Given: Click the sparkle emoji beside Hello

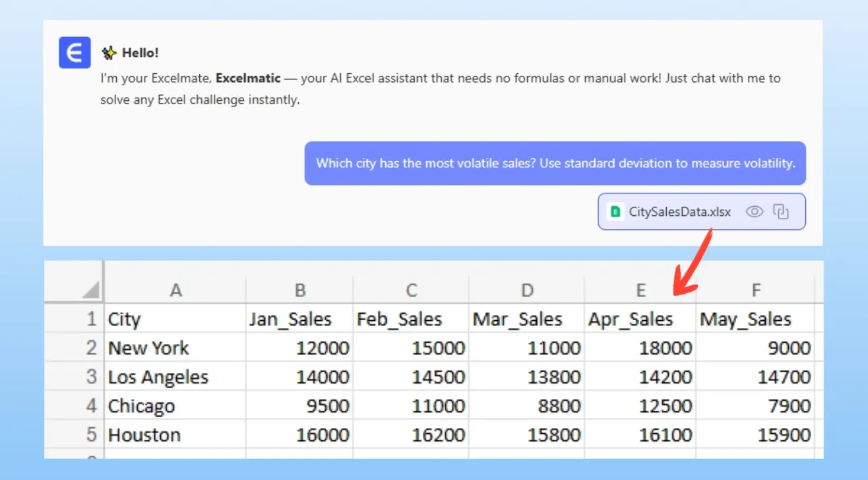Looking at the screenshot, I should [x=108, y=53].
